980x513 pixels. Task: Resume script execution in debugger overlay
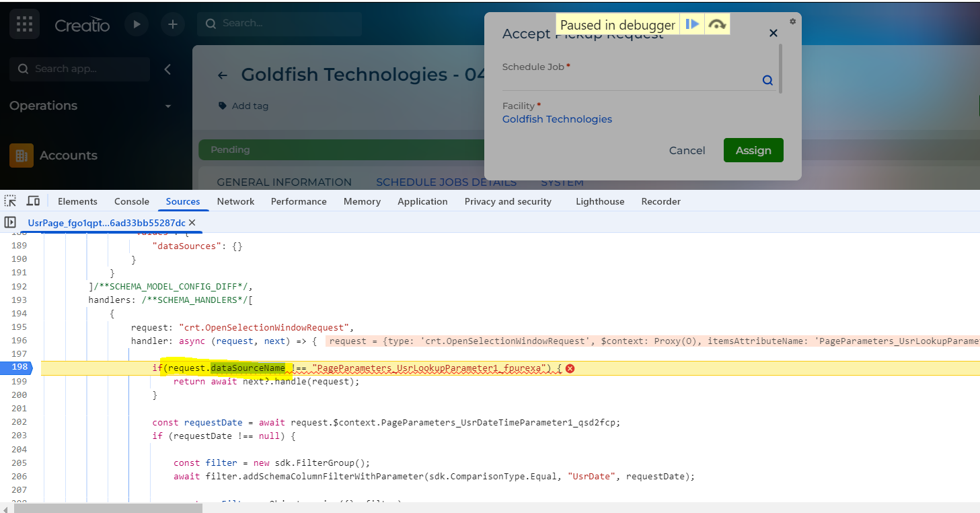pyautogui.click(x=692, y=25)
